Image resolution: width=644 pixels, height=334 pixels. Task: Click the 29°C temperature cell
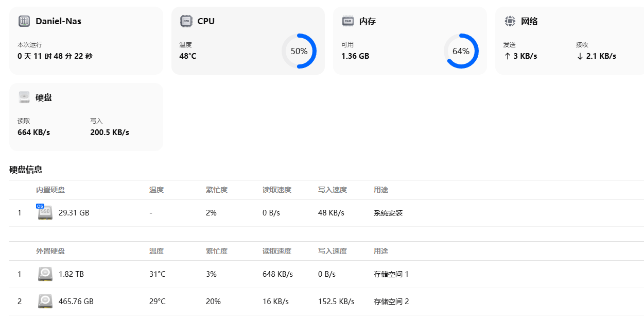click(158, 302)
